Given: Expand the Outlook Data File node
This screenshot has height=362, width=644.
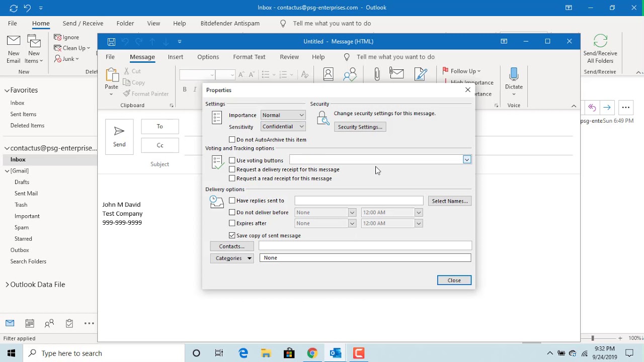Looking at the screenshot, I should point(7,285).
